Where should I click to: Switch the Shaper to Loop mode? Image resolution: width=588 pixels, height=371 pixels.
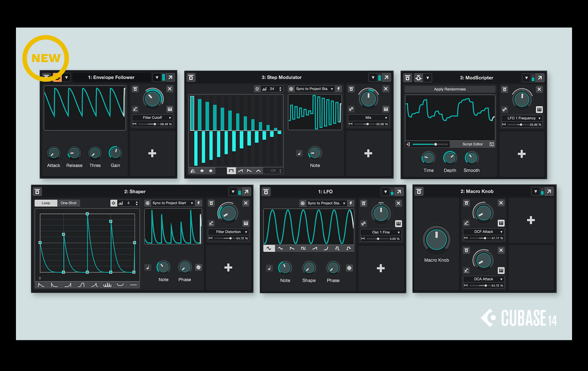(x=46, y=203)
